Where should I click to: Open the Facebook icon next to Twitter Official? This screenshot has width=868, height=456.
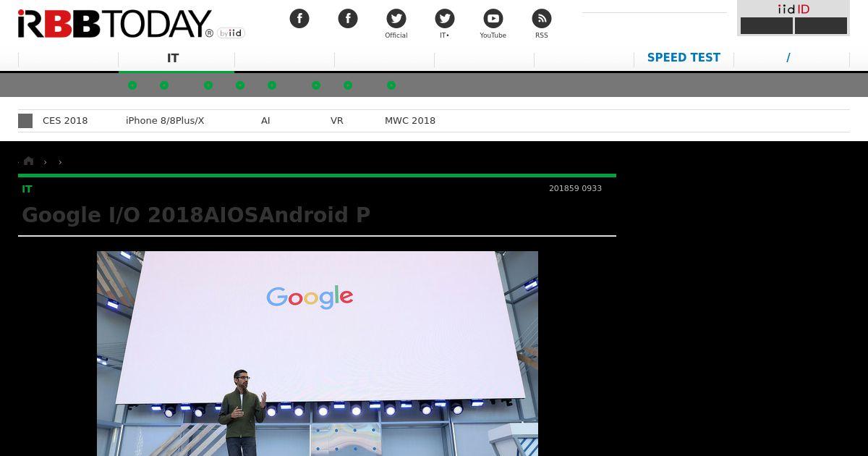(x=348, y=19)
